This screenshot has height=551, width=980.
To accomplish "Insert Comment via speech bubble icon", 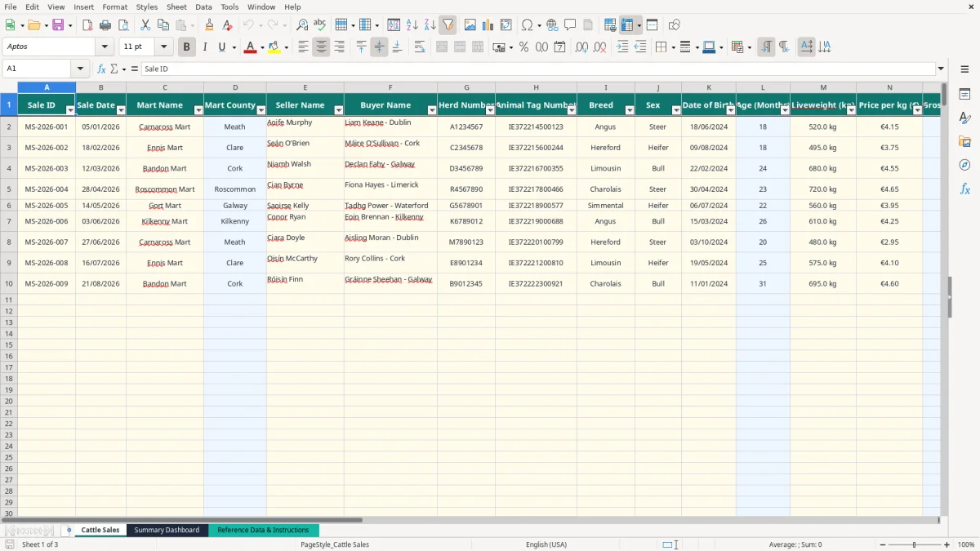I will click(570, 25).
